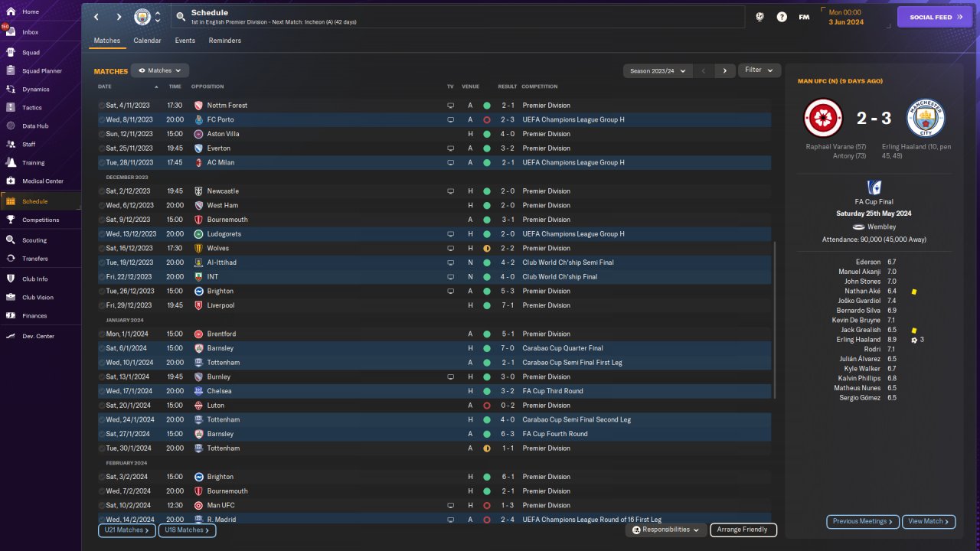This screenshot has height=551, width=980.
Task: Toggle the check circle for the Brentford match
Action: (102, 334)
